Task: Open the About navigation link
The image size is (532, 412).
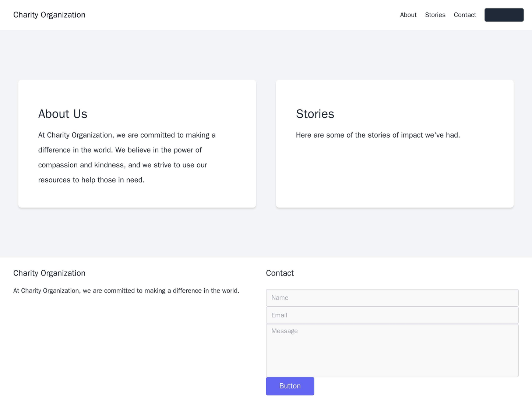Action: pos(408,15)
